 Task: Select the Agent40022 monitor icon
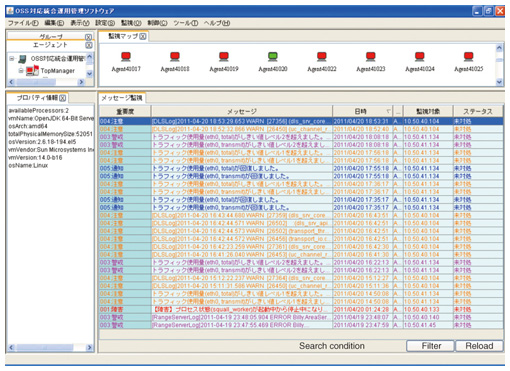click(x=322, y=57)
